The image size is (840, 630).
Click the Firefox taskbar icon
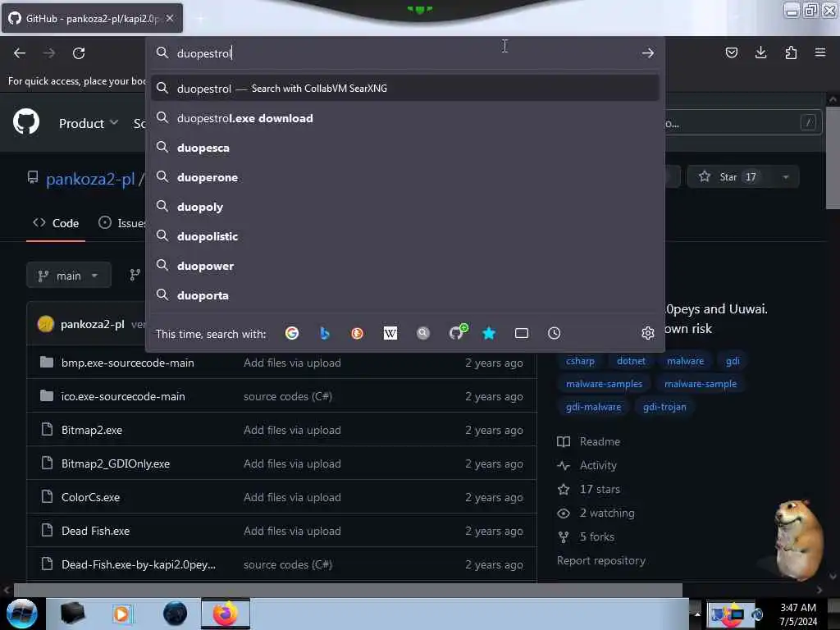click(226, 614)
